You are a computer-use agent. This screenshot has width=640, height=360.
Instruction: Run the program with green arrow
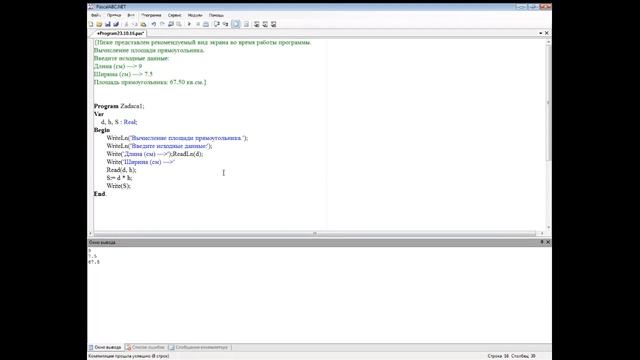[x=189, y=24]
